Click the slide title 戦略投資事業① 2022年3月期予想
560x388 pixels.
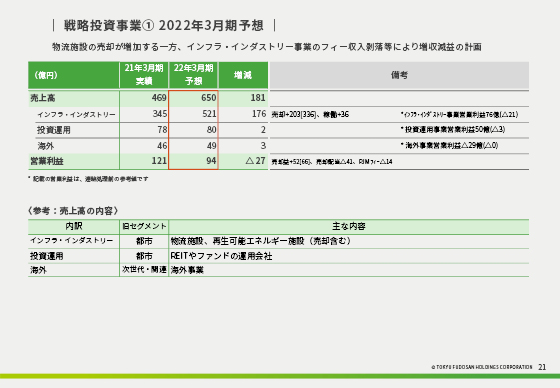(164, 26)
